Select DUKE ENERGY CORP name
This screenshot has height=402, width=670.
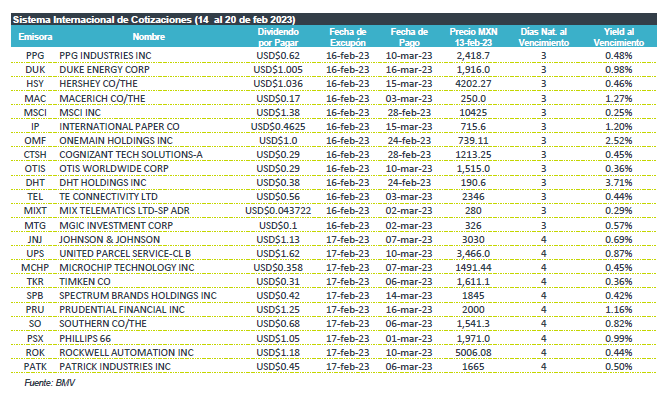pyautogui.click(x=104, y=70)
